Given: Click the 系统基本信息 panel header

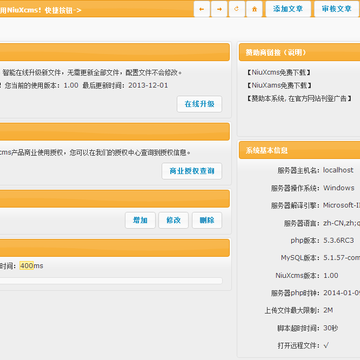Looking at the screenshot, I should tap(299, 150).
